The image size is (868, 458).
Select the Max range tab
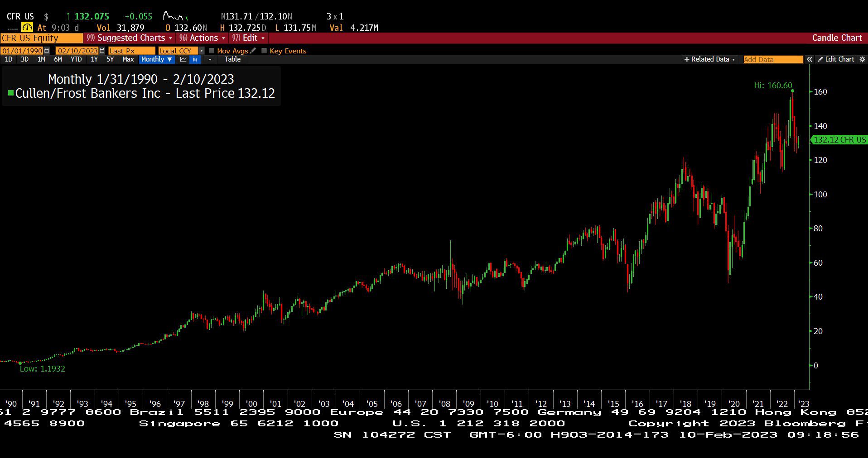pyautogui.click(x=128, y=59)
